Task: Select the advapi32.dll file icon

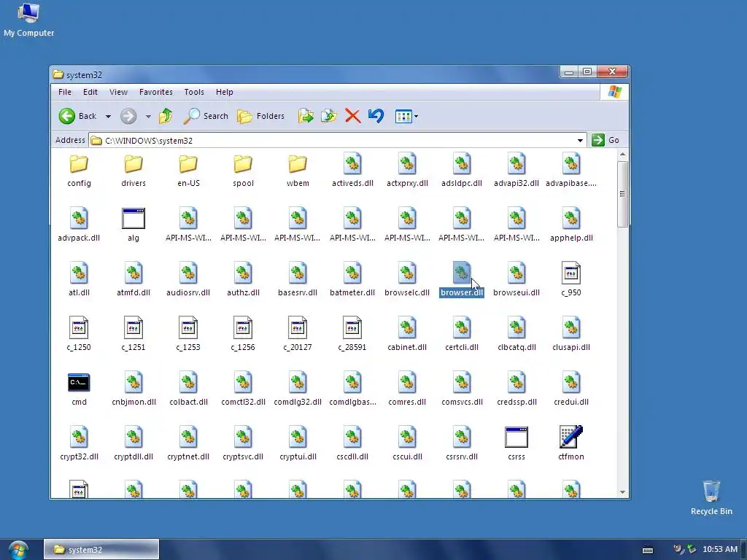Action: pos(516,164)
